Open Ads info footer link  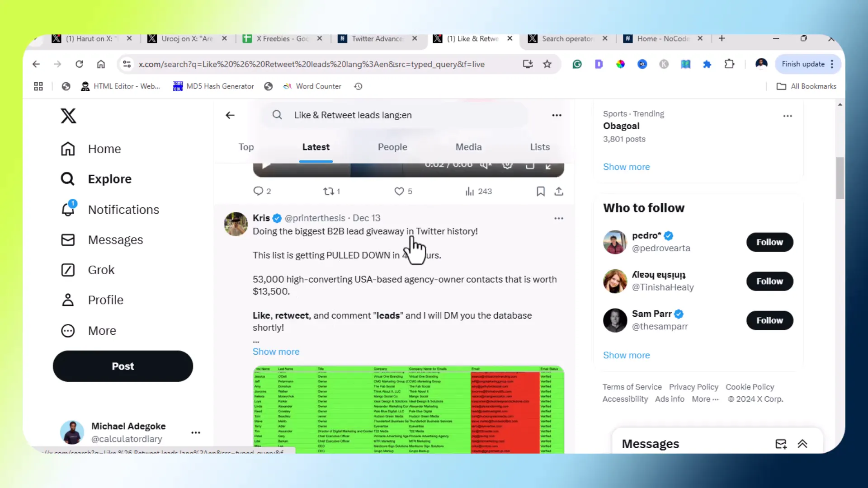(670, 399)
